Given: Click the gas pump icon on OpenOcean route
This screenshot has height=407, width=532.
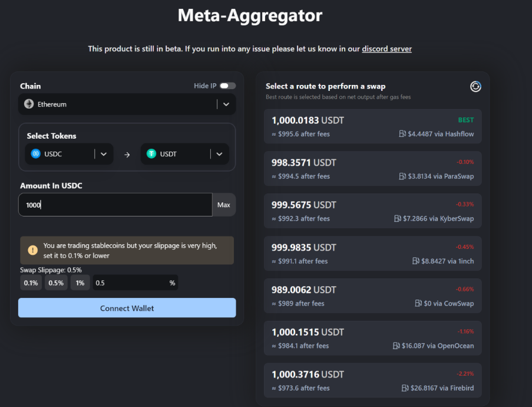Looking at the screenshot, I should click(x=396, y=346).
